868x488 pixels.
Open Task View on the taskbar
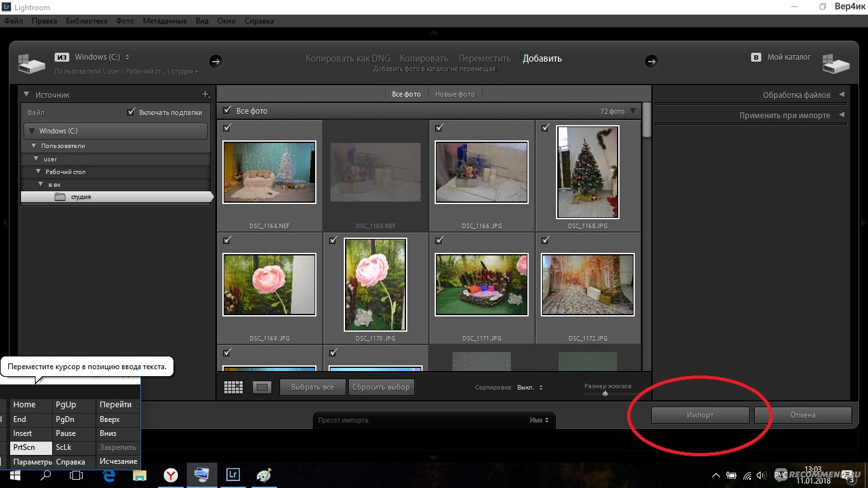[76, 475]
